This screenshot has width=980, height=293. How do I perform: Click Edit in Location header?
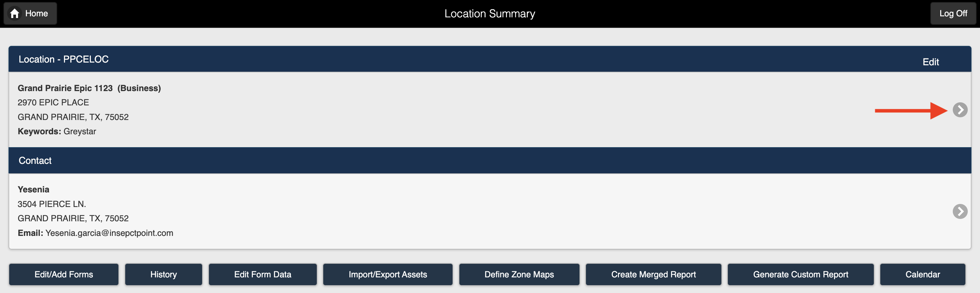(x=931, y=62)
